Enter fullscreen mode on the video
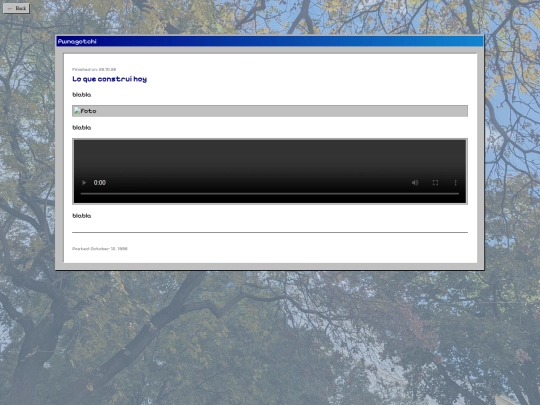This screenshot has width=540, height=405. pos(435,183)
